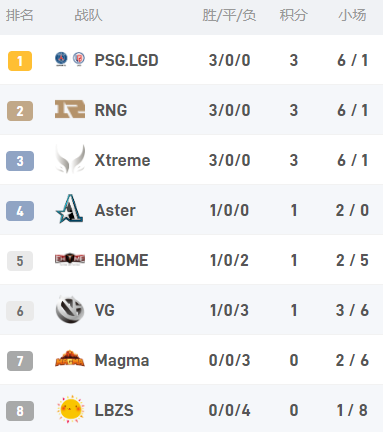This screenshot has width=383, height=432.
Task: Click the 小场 column header
Action: tap(353, 15)
